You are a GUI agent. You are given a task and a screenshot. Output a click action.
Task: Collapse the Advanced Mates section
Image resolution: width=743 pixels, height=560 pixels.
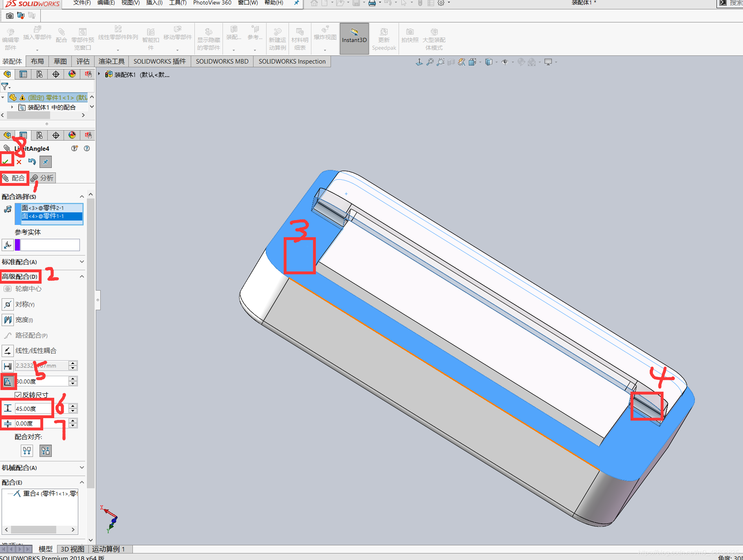[82, 276]
